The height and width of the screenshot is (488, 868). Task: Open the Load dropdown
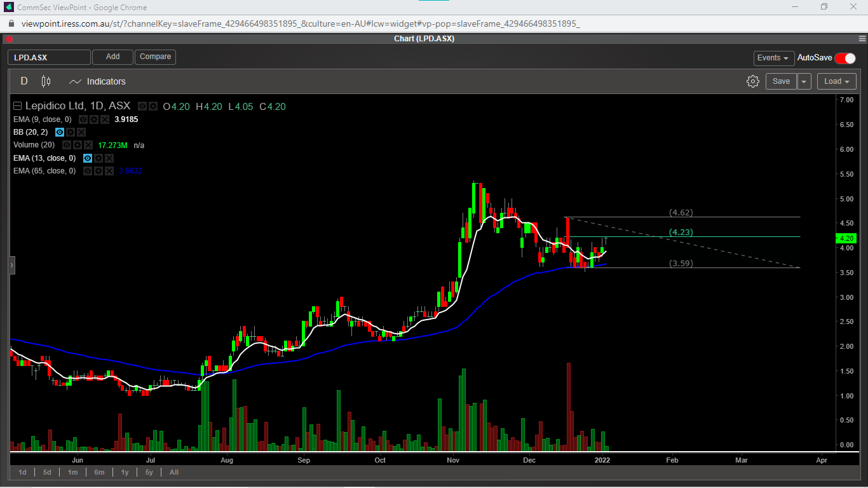point(837,81)
